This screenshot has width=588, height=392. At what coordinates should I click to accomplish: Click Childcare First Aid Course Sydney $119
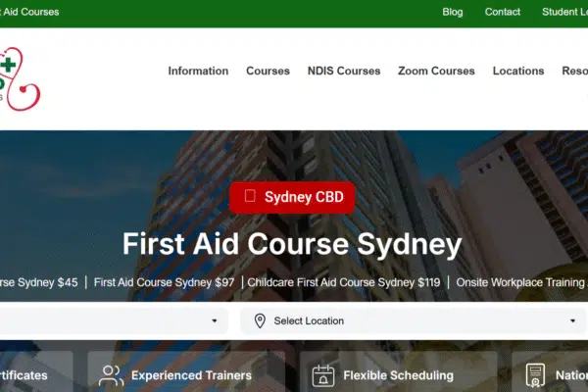[x=344, y=282]
